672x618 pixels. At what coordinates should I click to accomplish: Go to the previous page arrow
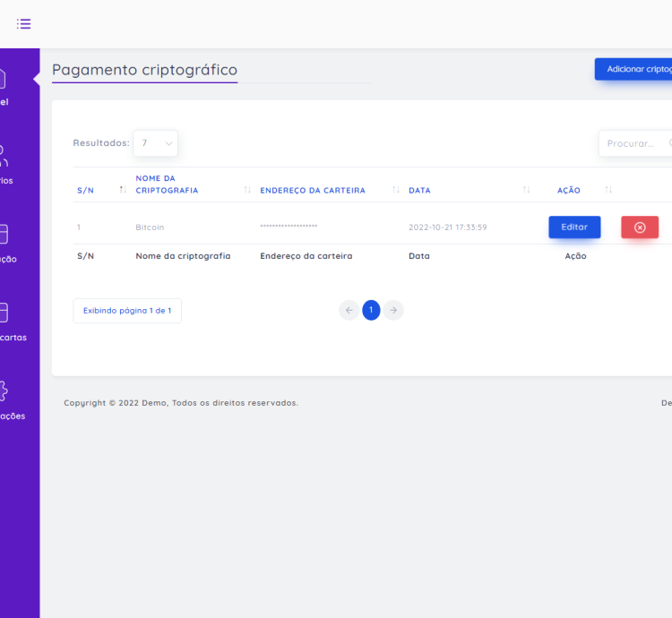(x=349, y=310)
